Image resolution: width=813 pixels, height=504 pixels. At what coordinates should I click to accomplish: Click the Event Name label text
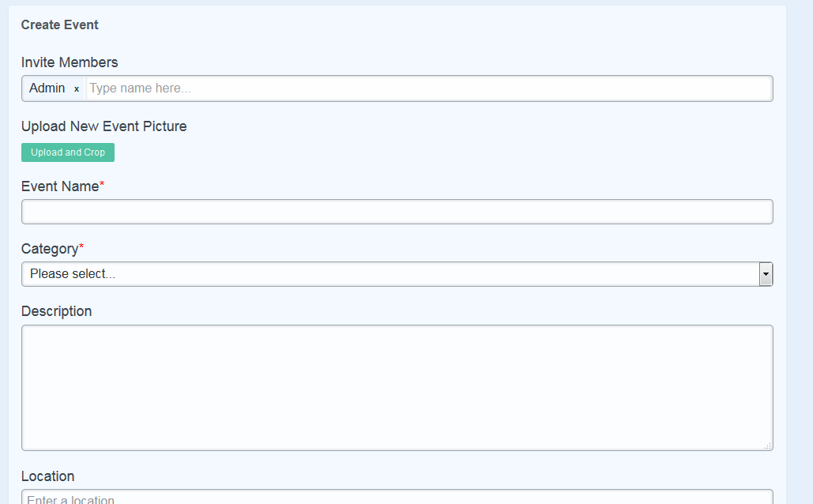click(x=60, y=186)
